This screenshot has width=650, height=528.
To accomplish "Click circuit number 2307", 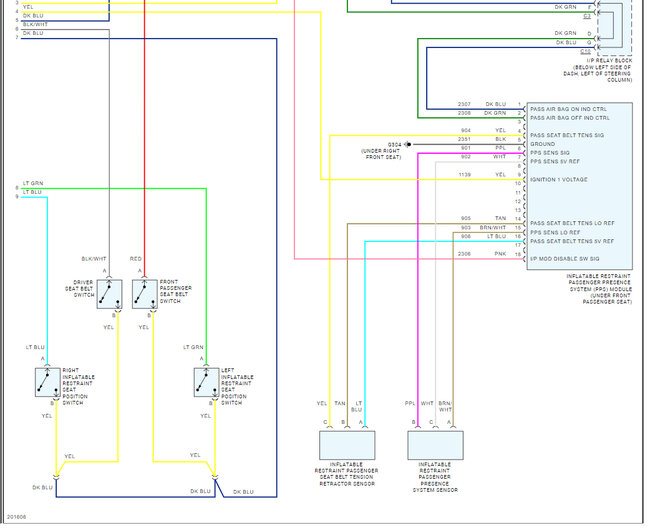I will [x=464, y=104].
